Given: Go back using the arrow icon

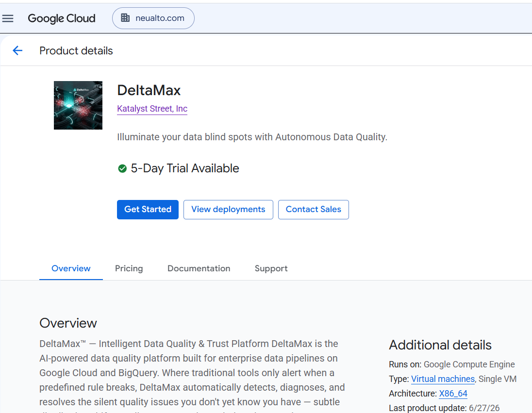Looking at the screenshot, I should (x=17, y=50).
